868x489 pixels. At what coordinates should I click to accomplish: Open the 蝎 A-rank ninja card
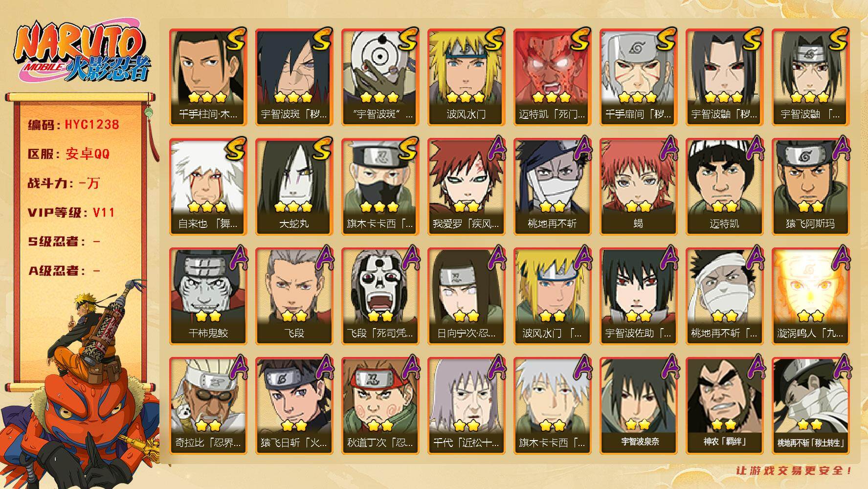click(x=638, y=187)
